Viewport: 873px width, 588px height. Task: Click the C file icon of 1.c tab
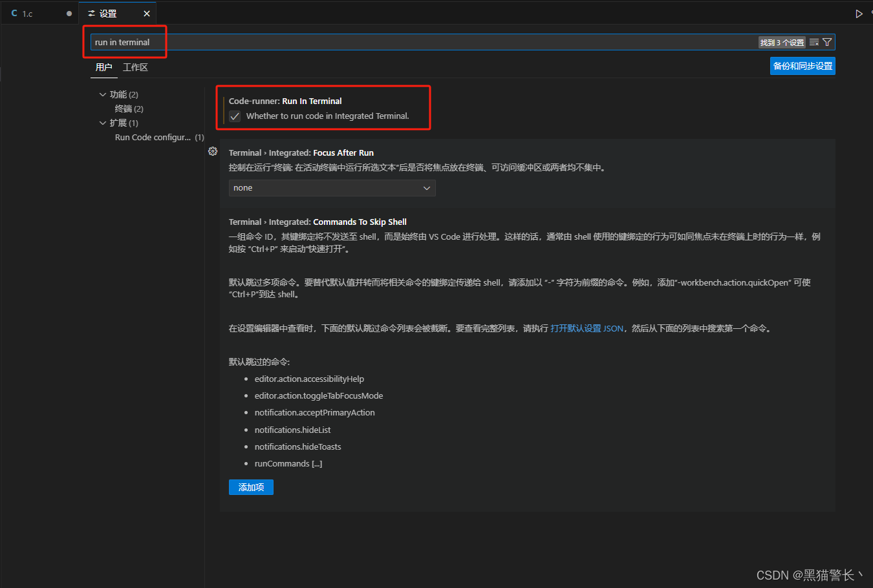tap(14, 14)
